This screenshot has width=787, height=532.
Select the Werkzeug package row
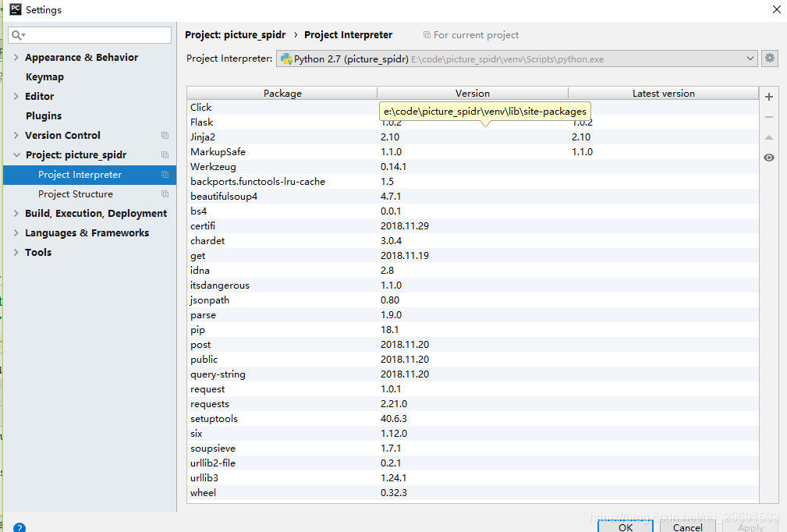pos(473,167)
